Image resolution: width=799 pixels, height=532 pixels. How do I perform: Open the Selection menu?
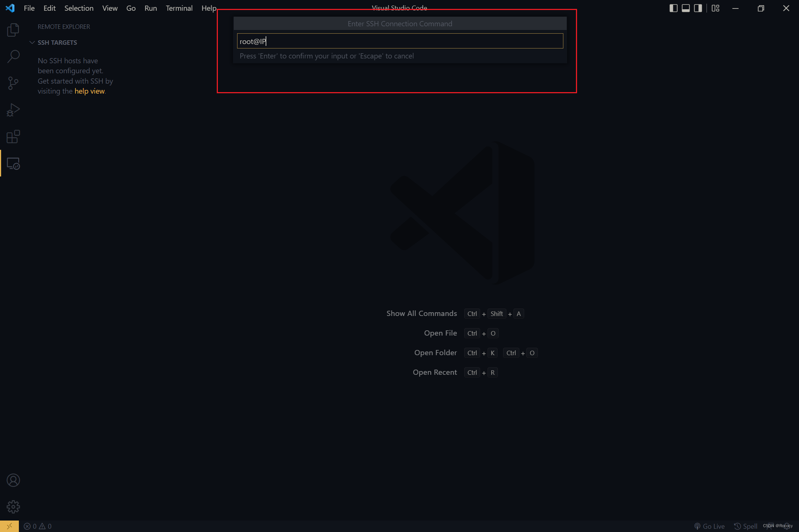coord(79,8)
